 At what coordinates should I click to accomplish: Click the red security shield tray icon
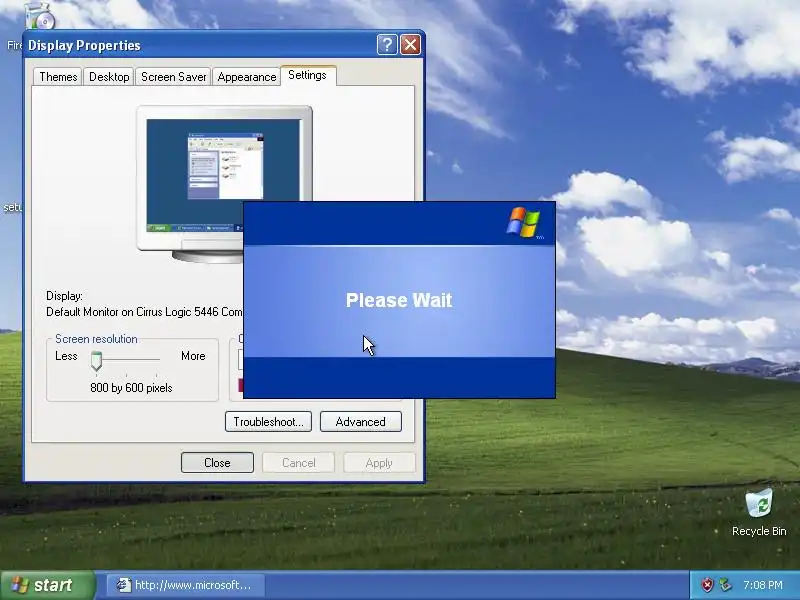click(707, 585)
